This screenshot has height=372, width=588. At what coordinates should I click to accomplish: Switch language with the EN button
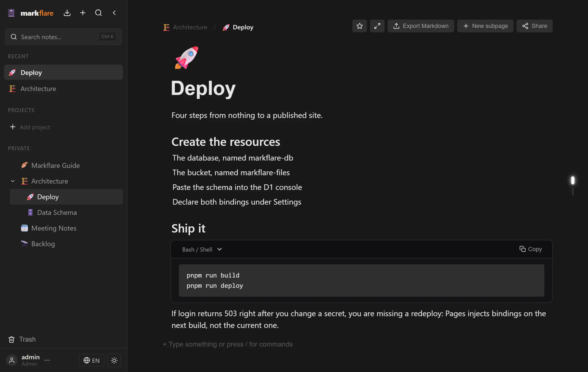pyautogui.click(x=92, y=360)
